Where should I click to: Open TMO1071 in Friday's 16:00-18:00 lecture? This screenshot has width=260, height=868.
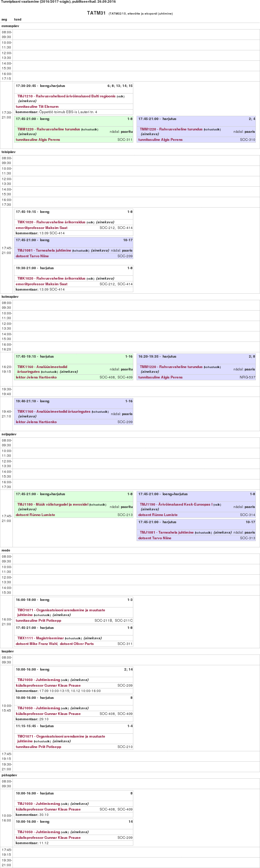pos(61,610)
